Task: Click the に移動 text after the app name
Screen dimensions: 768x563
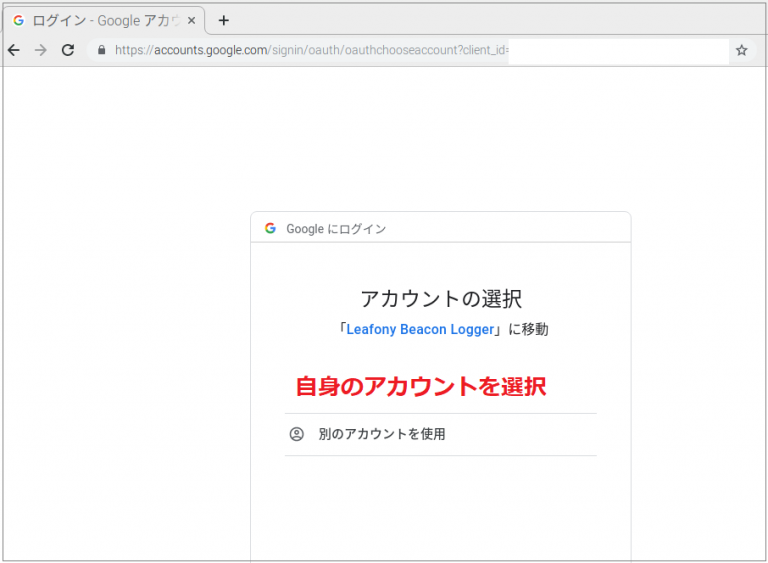Action: pos(528,329)
